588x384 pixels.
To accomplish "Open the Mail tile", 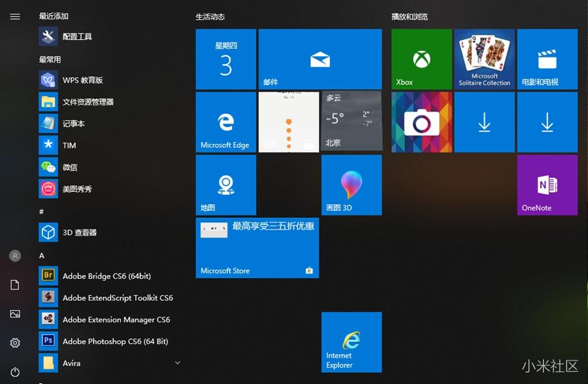I will [x=320, y=59].
